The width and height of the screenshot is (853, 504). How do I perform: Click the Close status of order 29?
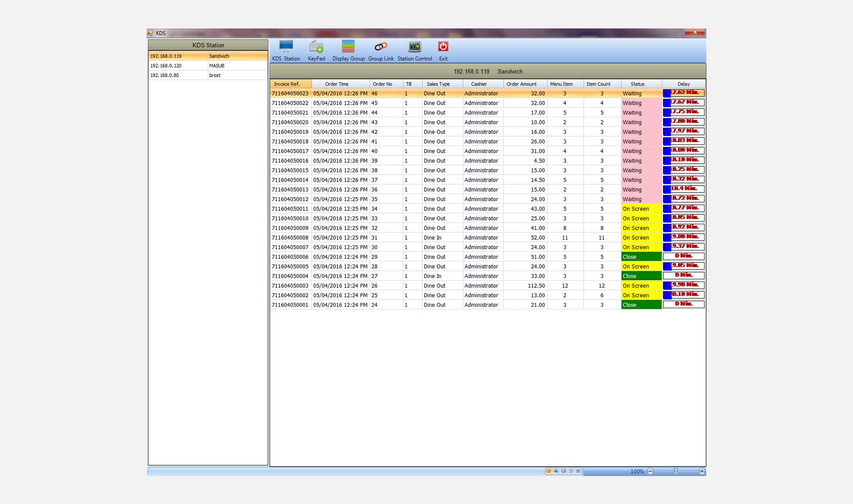(x=641, y=257)
